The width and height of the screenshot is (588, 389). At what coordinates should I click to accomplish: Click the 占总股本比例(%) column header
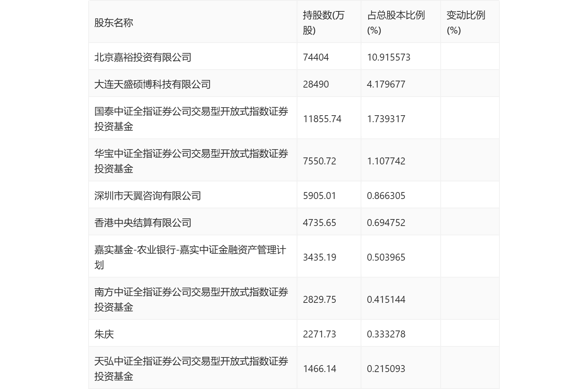click(396, 23)
